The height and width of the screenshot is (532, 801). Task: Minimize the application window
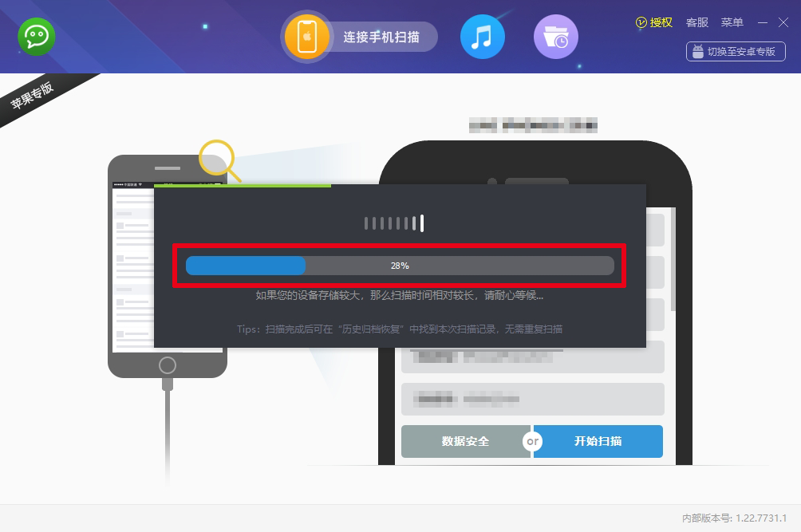(x=763, y=22)
